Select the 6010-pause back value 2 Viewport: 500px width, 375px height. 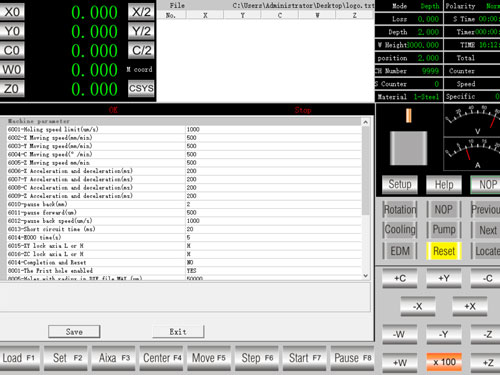[x=273, y=204]
